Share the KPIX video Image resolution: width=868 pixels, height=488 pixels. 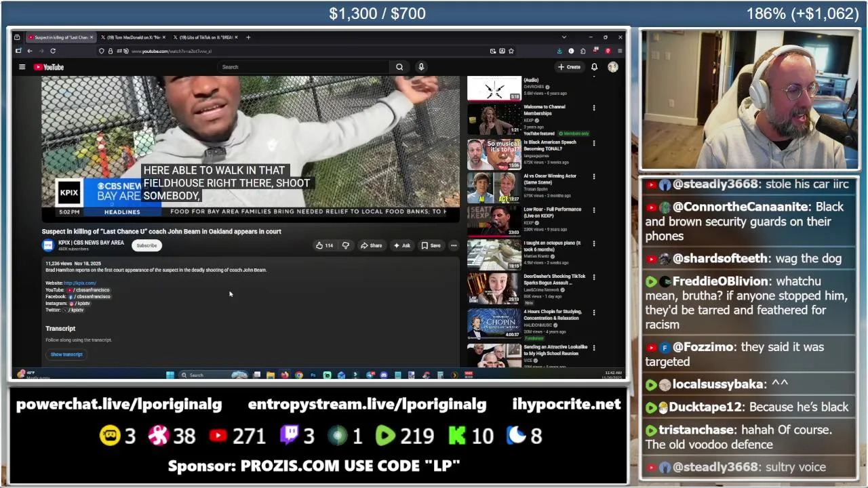point(372,245)
